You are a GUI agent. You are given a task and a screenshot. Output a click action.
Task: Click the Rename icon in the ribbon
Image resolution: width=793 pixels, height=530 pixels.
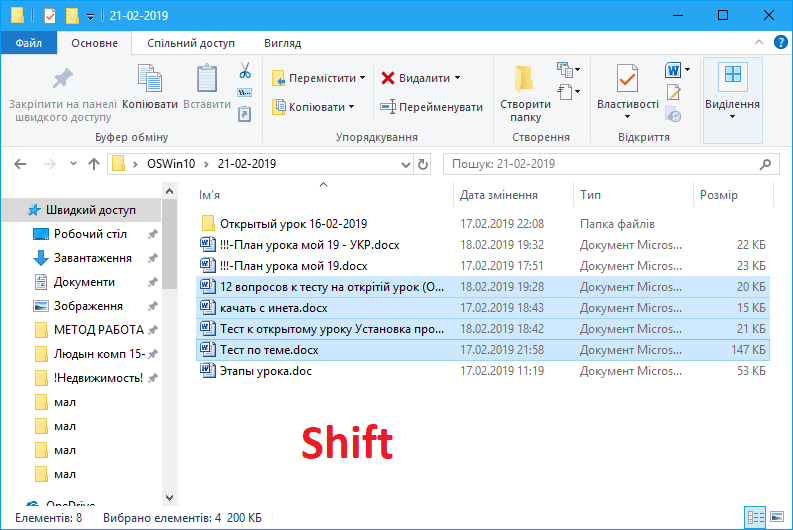tap(388, 107)
